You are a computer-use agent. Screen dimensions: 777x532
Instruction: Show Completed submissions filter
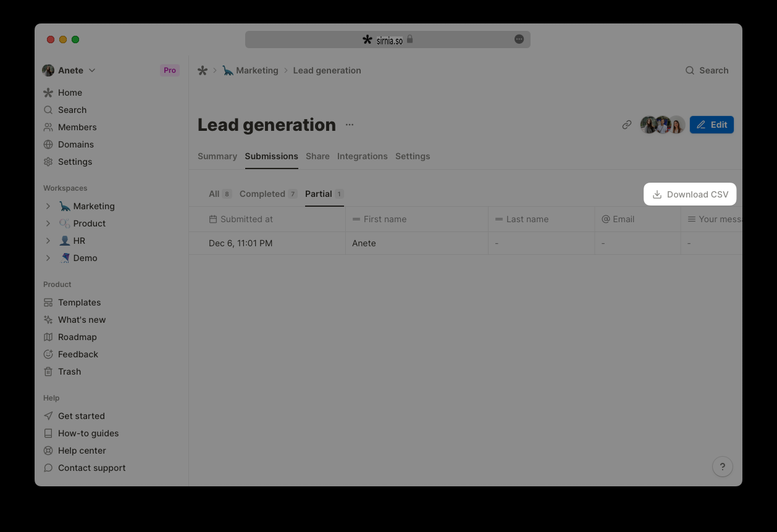268,194
